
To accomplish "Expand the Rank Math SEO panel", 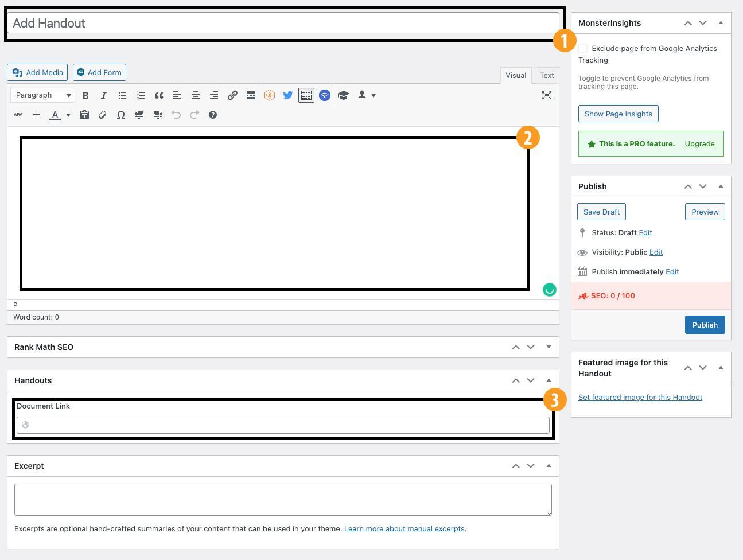I will pos(549,347).
